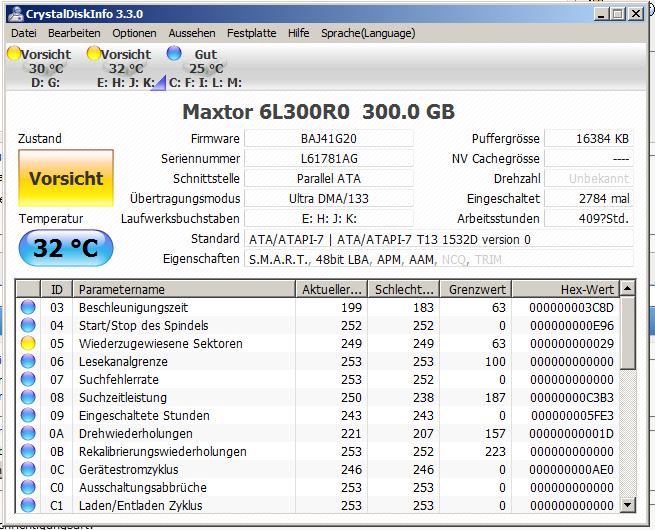
Task: Click hex value 000000000029
Action: tap(572, 343)
